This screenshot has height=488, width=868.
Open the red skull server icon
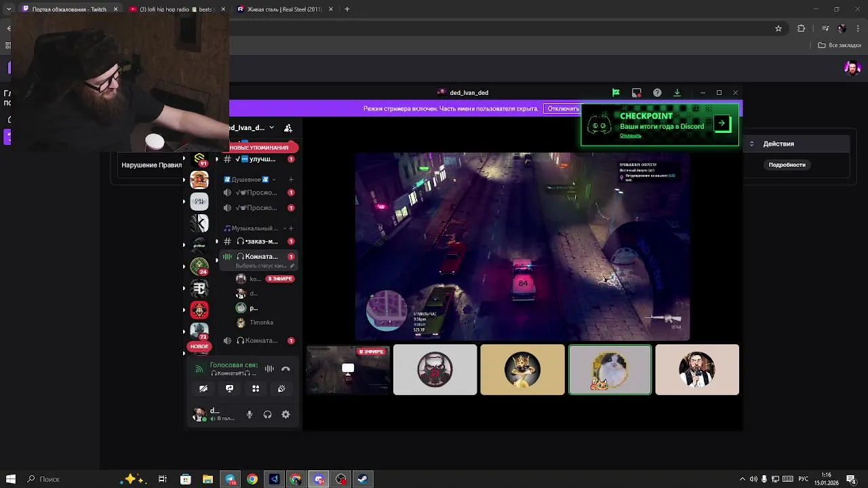199,310
